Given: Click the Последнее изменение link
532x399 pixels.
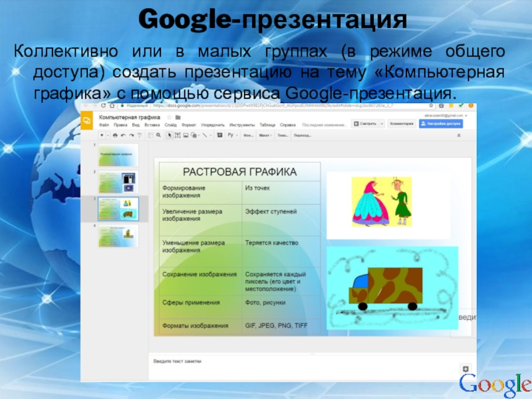Looking at the screenshot, I should [325, 125].
